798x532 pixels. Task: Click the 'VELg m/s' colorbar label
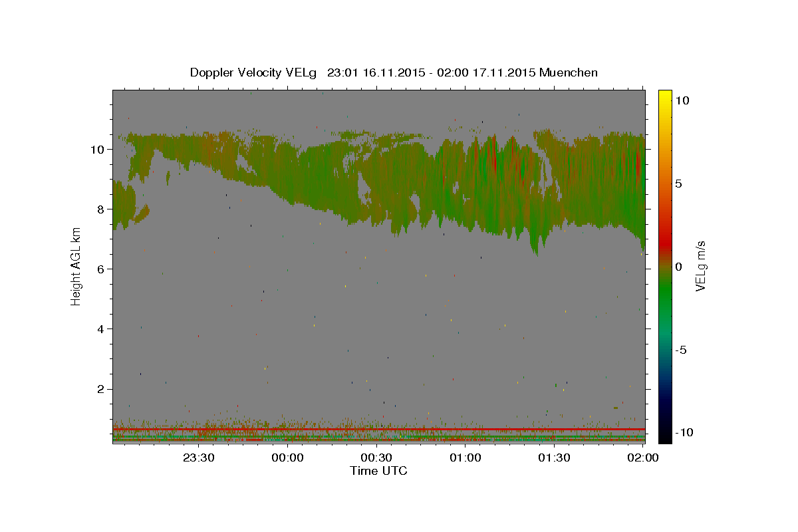click(700, 267)
